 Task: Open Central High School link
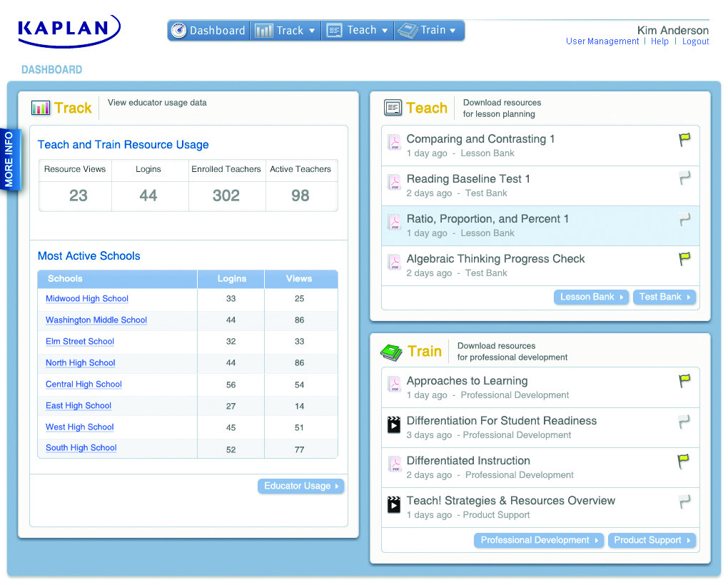click(84, 384)
